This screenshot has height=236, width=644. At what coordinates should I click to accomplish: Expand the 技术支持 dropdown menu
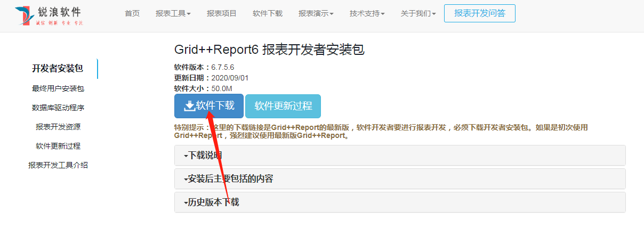(367, 13)
